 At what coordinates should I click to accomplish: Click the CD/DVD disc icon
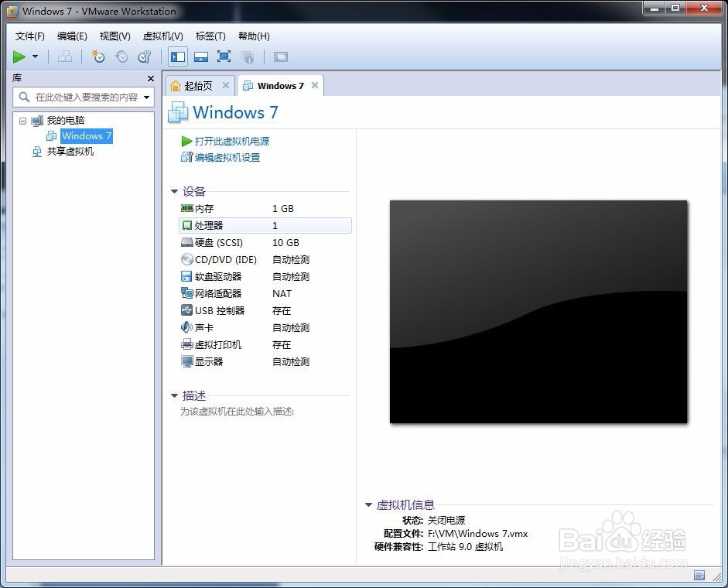(186, 259)
